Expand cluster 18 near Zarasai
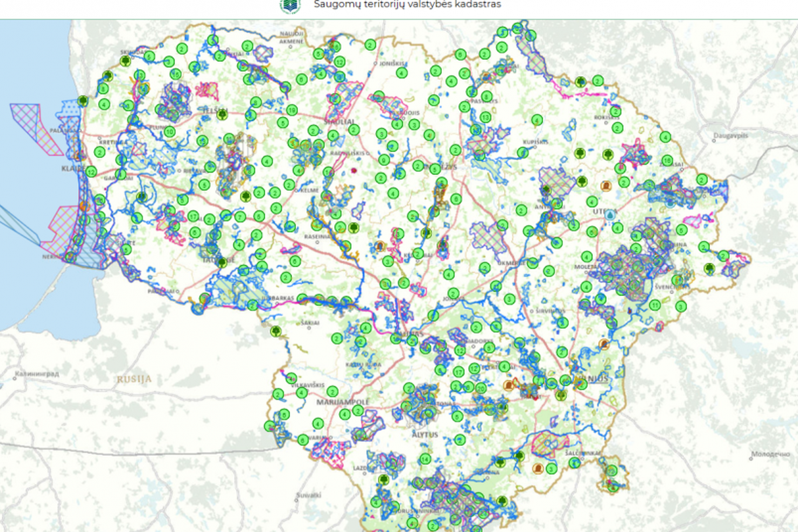This screenshot has width=798, height=532. coord(667,161)
